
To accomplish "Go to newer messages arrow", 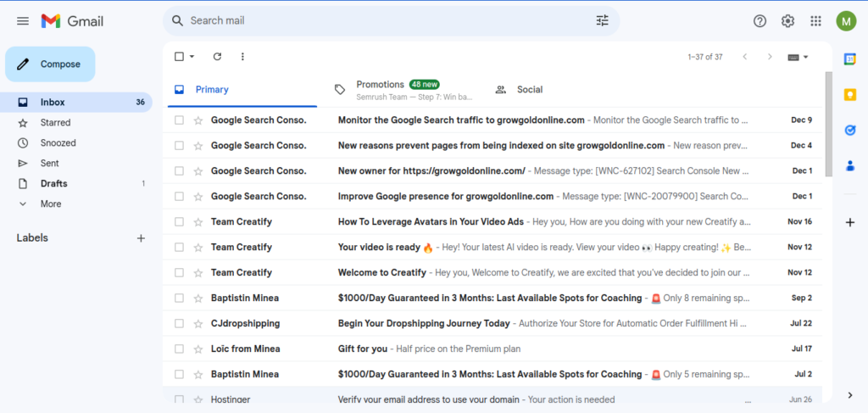I will (x=744, y=57).
